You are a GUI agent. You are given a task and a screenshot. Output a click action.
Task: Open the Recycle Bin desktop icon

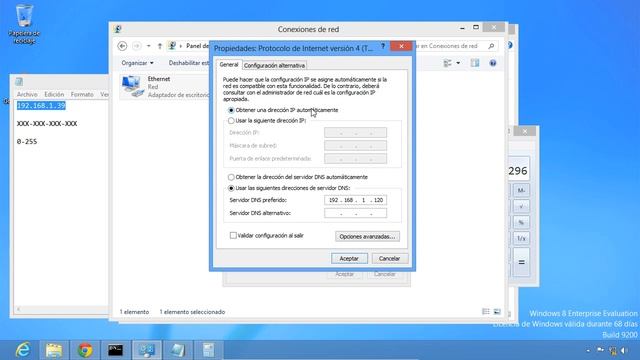tap(24, 24)
